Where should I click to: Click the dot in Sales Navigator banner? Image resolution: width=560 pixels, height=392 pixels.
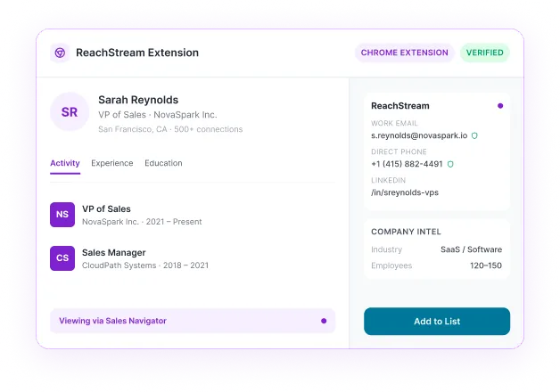coord(324,321)
